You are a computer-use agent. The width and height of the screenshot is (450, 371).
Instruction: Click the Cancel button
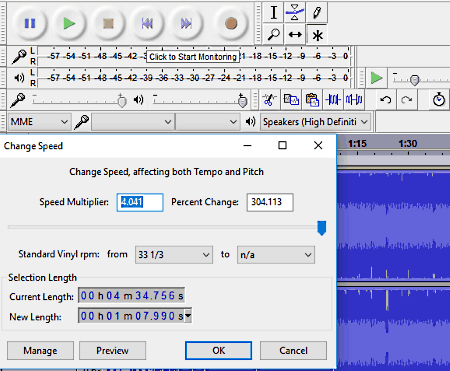[293, 351]
